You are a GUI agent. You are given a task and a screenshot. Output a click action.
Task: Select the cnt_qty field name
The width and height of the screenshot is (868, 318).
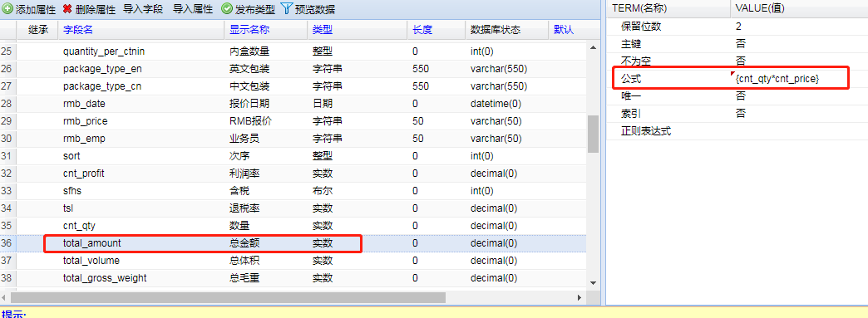[x=79, y=226]
